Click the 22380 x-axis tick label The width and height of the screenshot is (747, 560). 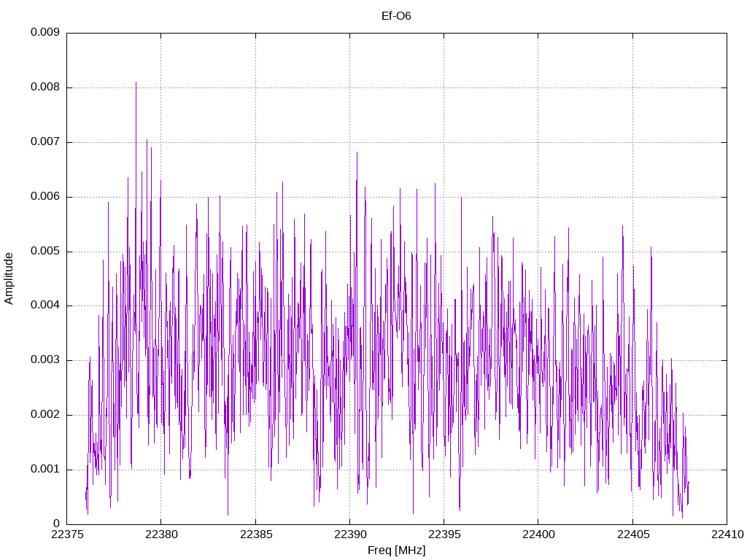click(x=161, y=534)
